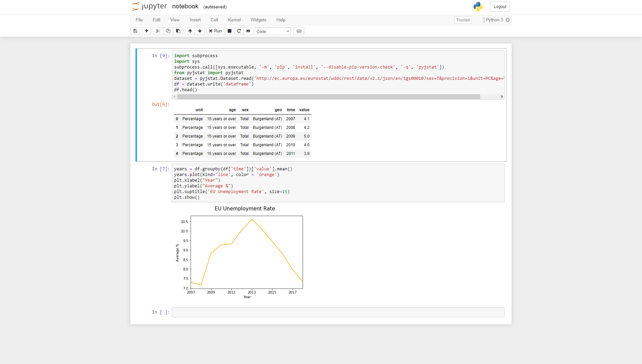642x364 pixels.
Task: Copy selected cells icon
Action: pos(168,31)
